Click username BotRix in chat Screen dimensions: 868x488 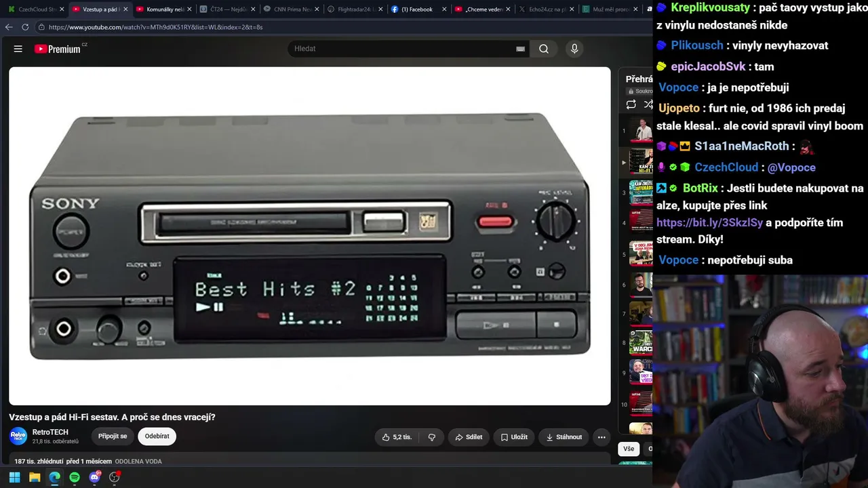click(x=701, y=188)
